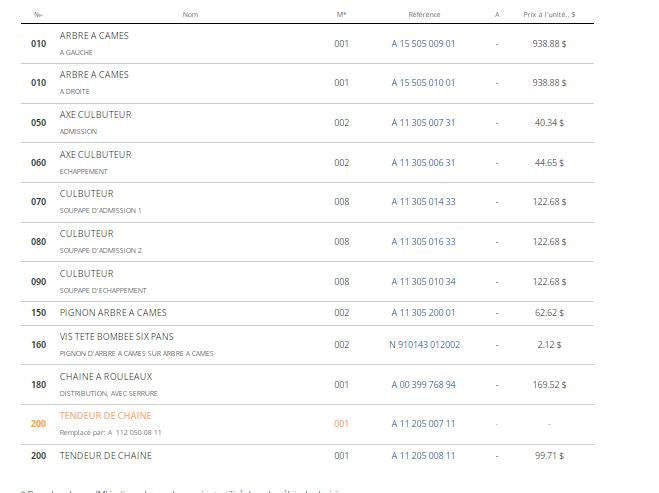Open the CHAINE A ROULEAUX part

(x=106, y=377)
